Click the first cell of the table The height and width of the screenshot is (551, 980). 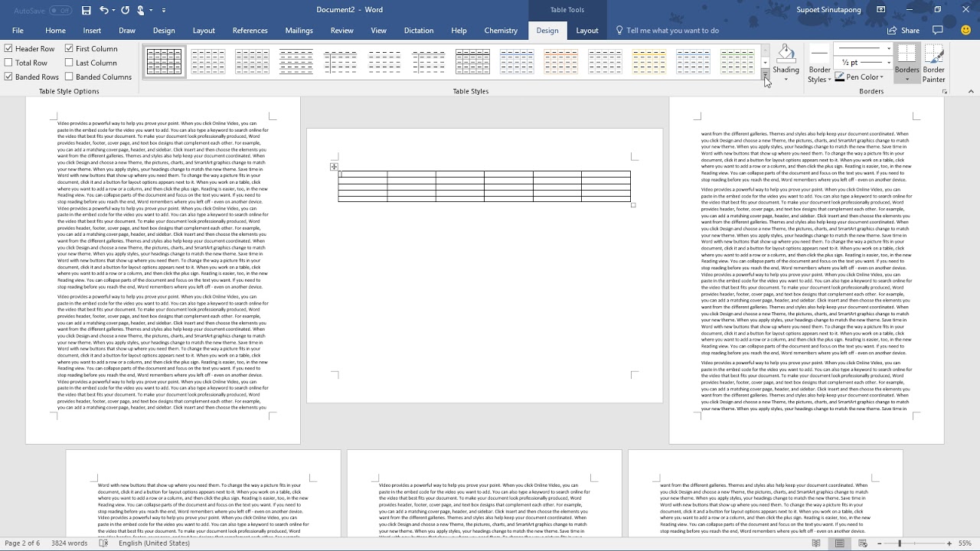[363, 174]
